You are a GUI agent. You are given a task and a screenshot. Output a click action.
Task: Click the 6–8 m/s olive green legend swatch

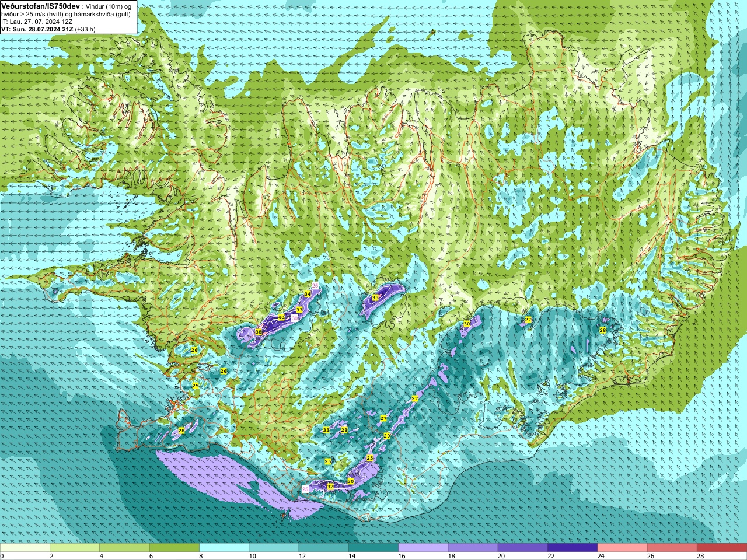(174, 548)
